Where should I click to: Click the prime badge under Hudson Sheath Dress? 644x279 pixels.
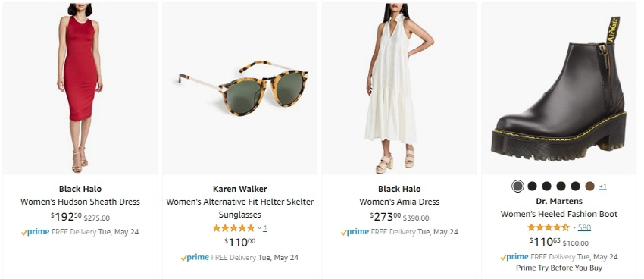[x=36, y=232]
